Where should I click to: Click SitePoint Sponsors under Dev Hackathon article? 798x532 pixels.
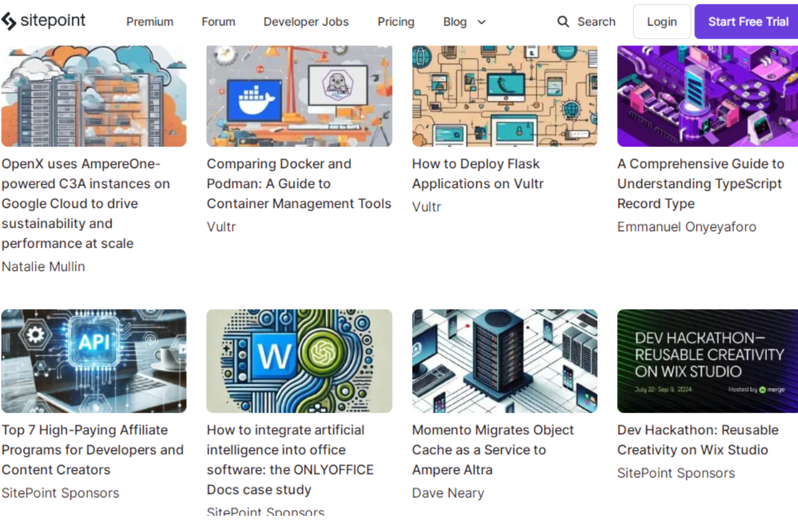pyautogui.click(x=676, y=473)
